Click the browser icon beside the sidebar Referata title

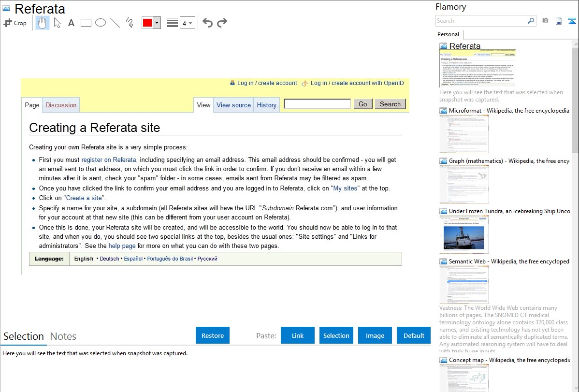[443, 46]
